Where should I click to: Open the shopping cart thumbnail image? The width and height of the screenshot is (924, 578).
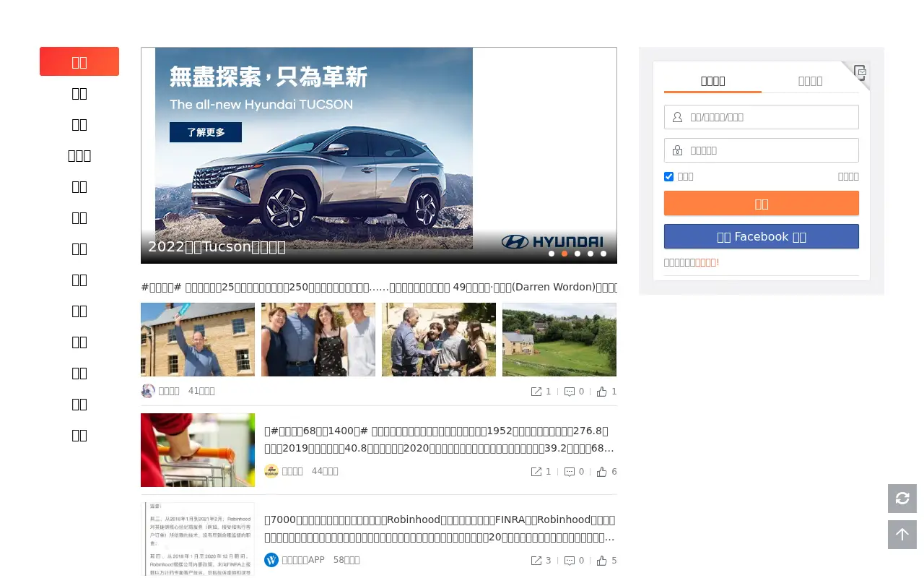(x=198, y=450)
